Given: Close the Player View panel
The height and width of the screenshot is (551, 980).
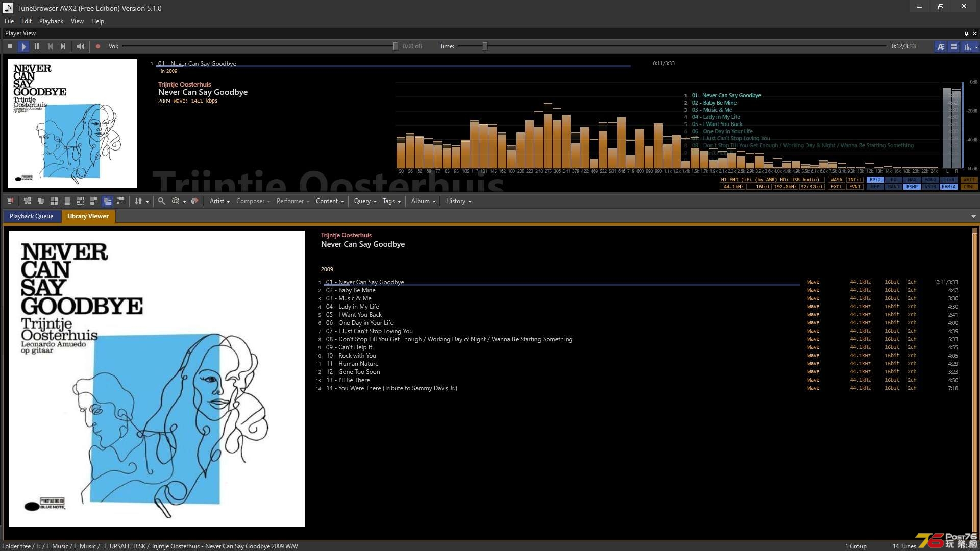Looking at the screenshot, I should pyautogui.click(x=974, y=33).
